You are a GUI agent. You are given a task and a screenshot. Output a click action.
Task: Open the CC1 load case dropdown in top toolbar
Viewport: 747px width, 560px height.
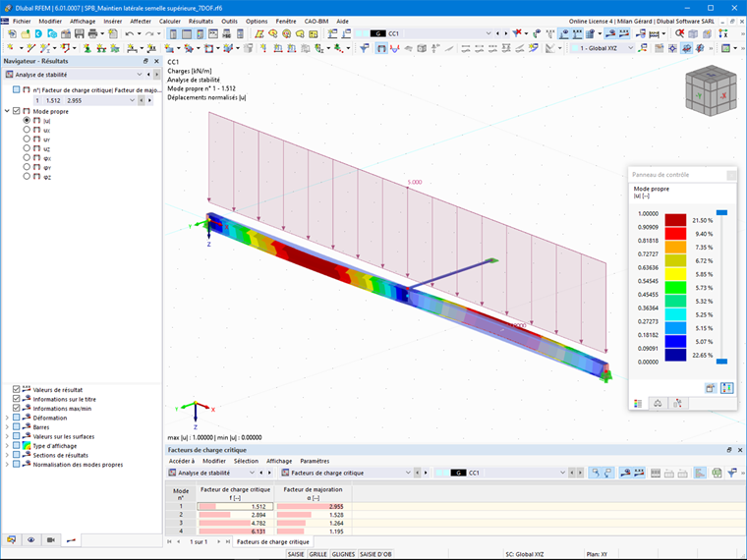click(488, 33)
